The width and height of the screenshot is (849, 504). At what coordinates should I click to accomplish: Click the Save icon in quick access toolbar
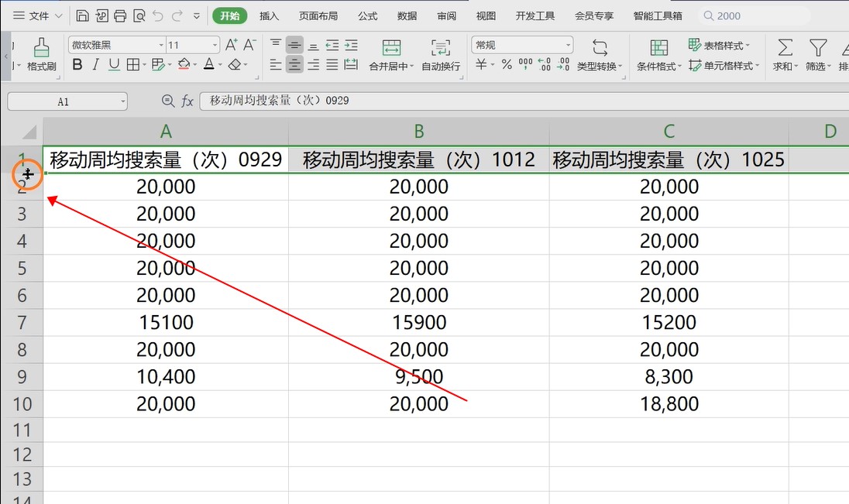click(82, 15)
